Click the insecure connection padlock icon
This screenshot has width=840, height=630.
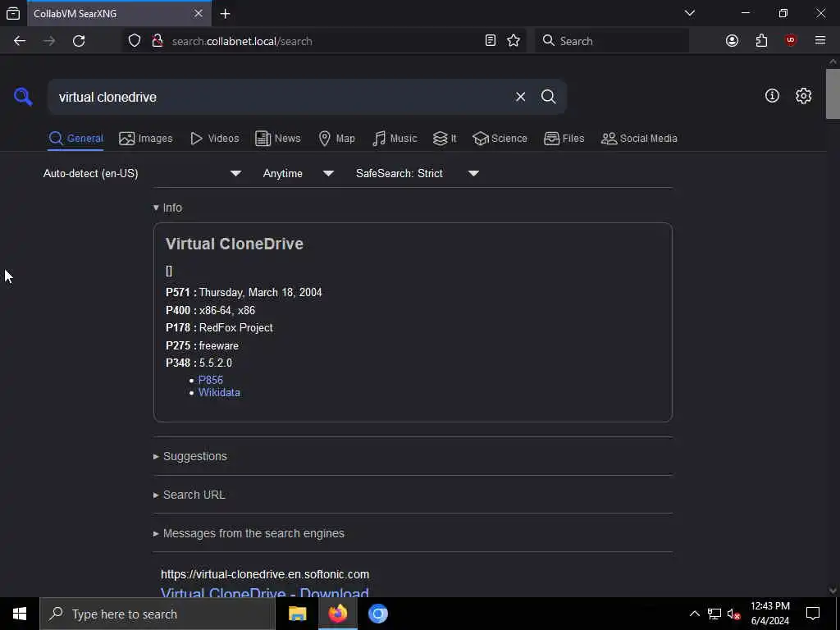coord(157,41)
